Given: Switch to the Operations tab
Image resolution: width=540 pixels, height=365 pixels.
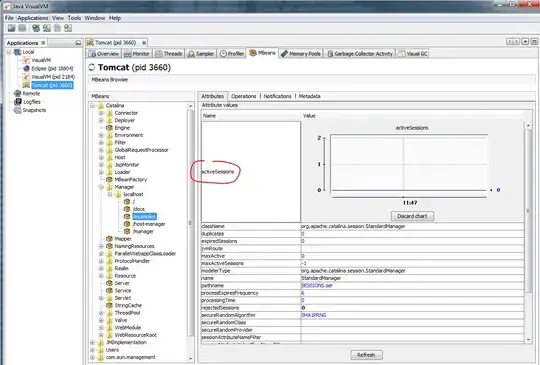Looking at the screenshot, I should pyautogui.click(x=243, y=96).
